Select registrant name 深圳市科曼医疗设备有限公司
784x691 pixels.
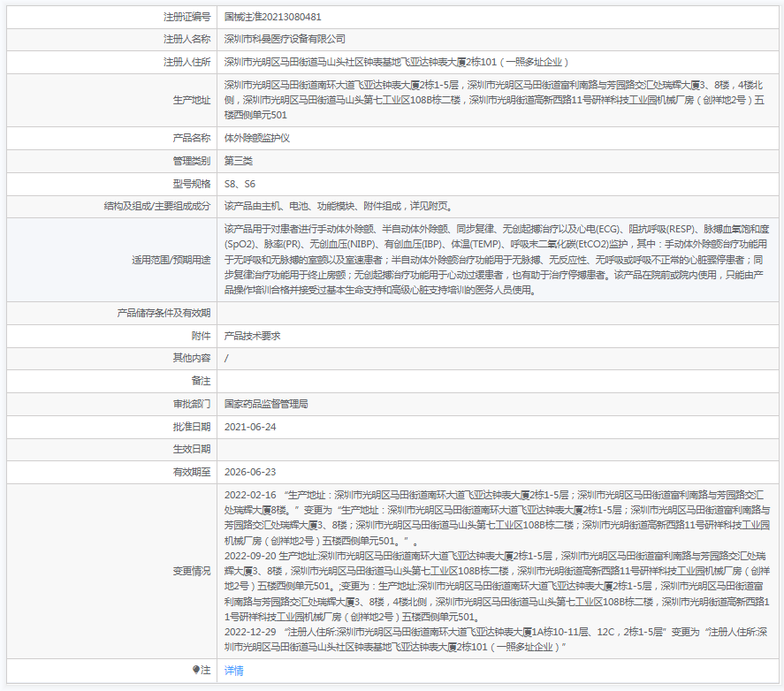tap(285, 39)
